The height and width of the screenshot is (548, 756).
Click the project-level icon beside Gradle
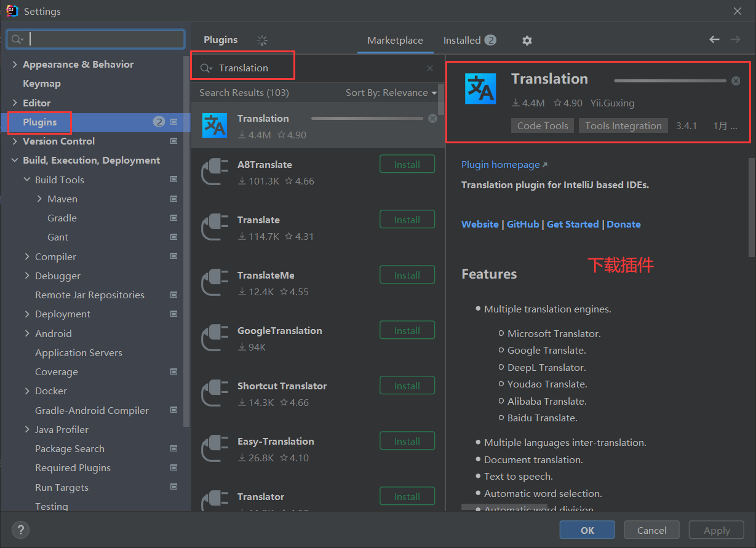point(174,218)
